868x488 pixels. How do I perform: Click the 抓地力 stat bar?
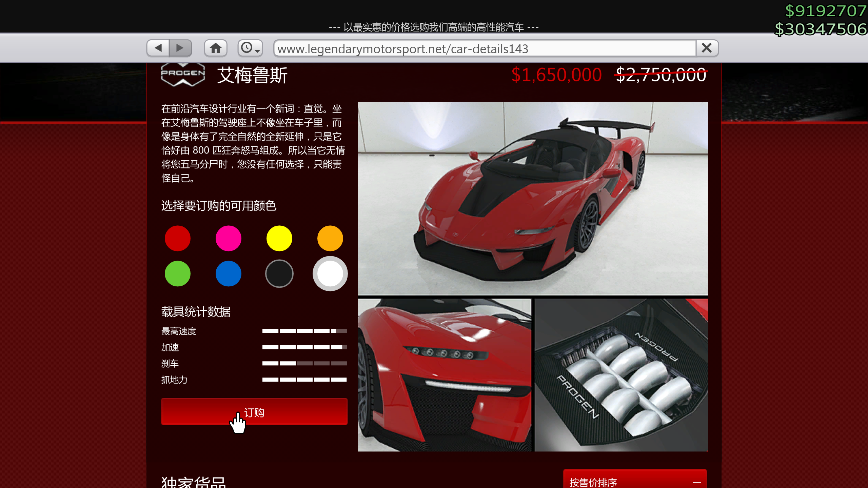[305, 380]
